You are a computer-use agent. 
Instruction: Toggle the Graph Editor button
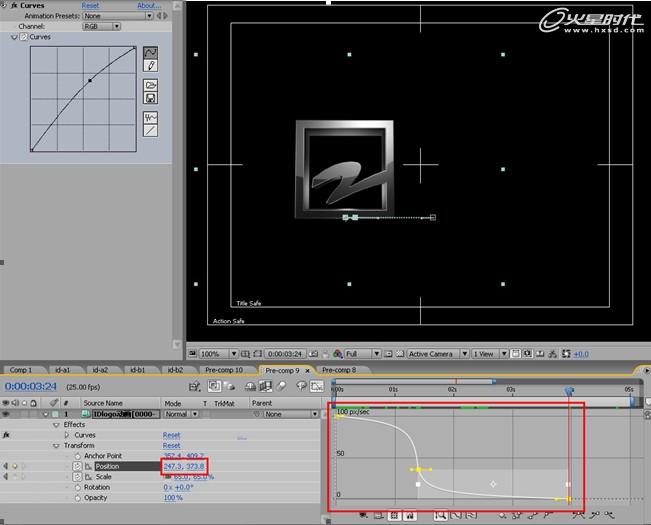coord(317,386)
